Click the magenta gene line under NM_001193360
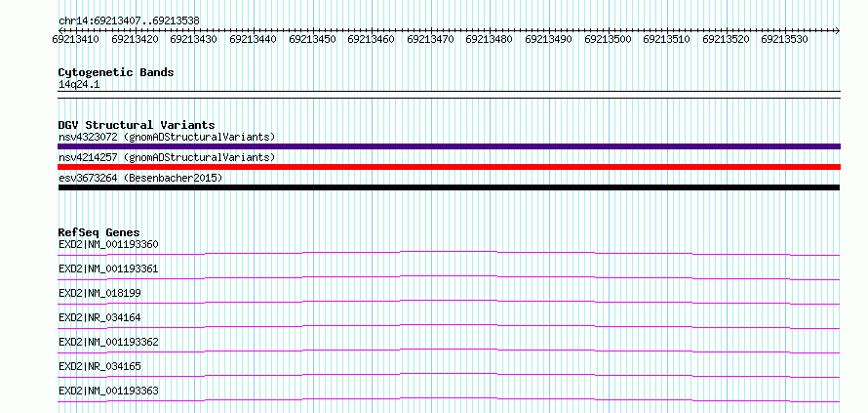This screenshot has width=868, height=413. click(449, 253)
